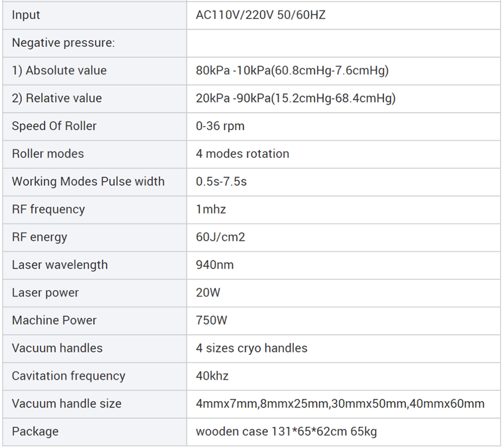This screenshot has height=448, width=504.
Task: Click the '2) Relative value' label
Action: pos(57,99)
